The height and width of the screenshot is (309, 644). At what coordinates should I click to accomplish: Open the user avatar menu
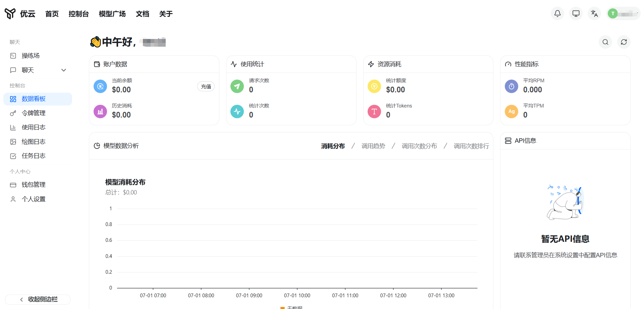[623, 13]
